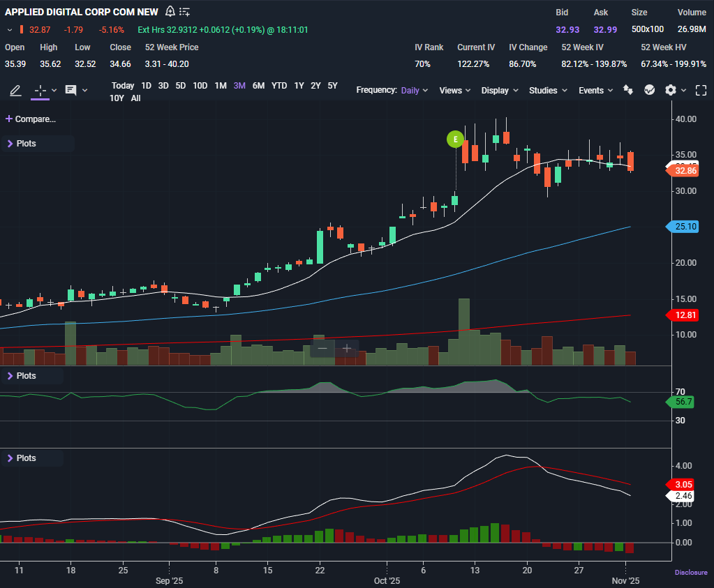Switch to the YTD range

tap(279, 86)
